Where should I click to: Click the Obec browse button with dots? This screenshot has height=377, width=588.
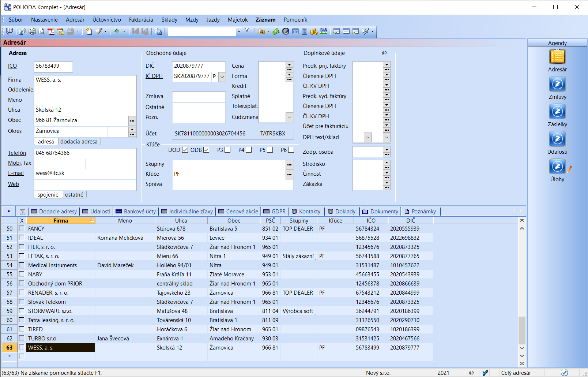pos(132,120)
